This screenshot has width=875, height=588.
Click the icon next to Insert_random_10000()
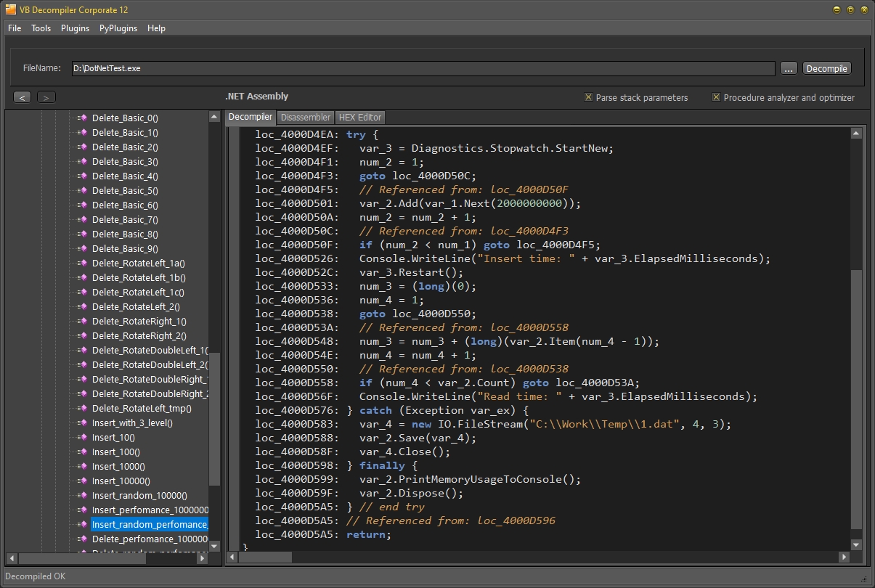point(82,496)
